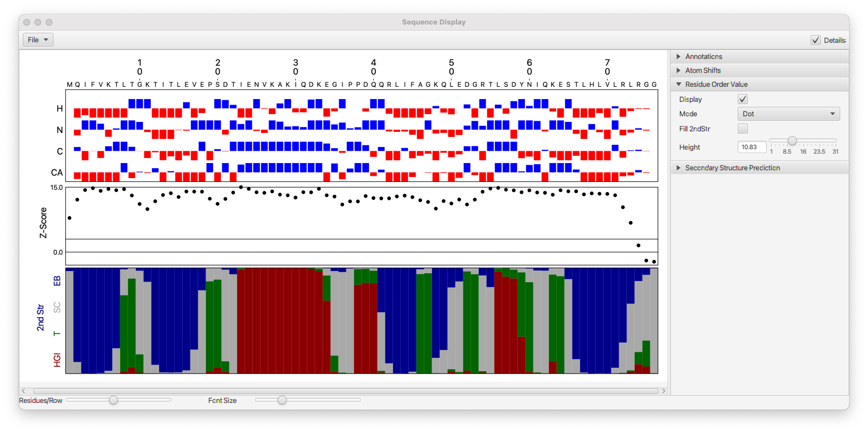
Task: Enable the Fill 2ndStr checkbox
Action: pos(743,129)
